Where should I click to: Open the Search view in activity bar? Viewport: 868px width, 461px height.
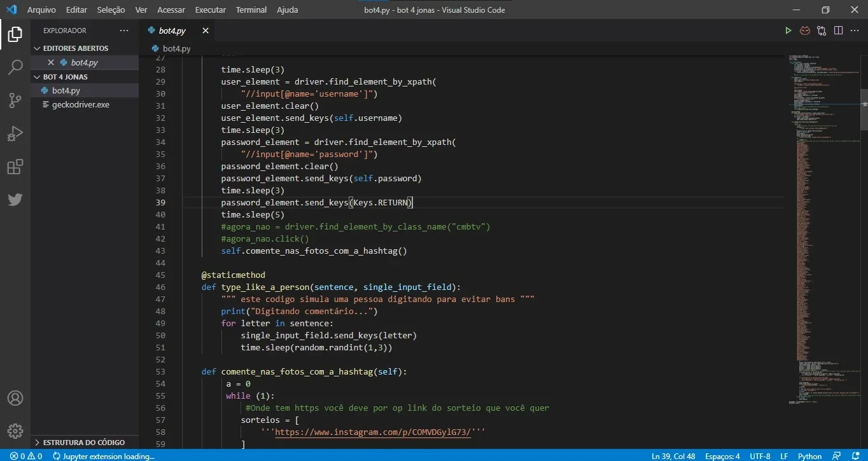[15, 67]
